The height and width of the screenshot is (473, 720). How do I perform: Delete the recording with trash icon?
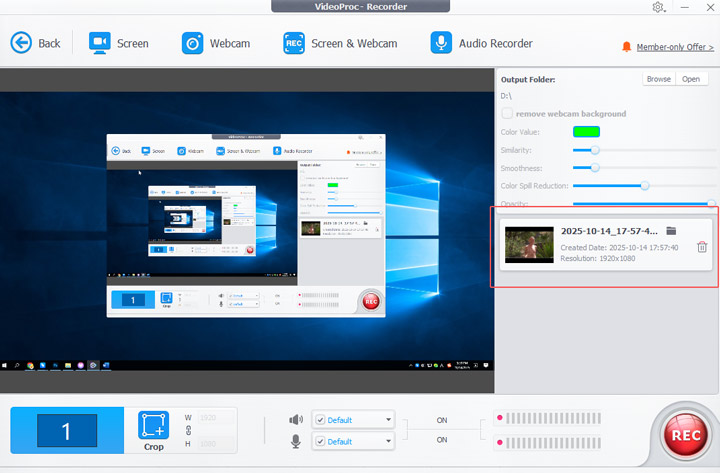pos(702,247)
